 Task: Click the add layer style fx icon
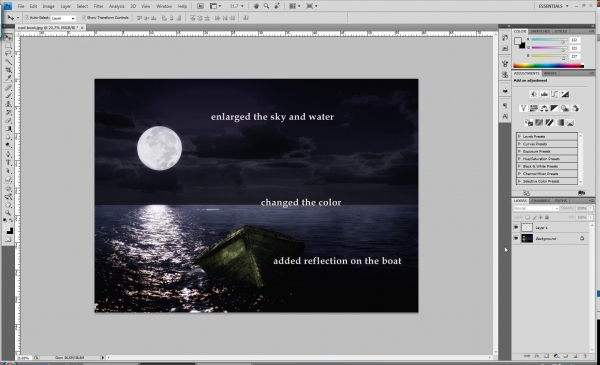537,356
